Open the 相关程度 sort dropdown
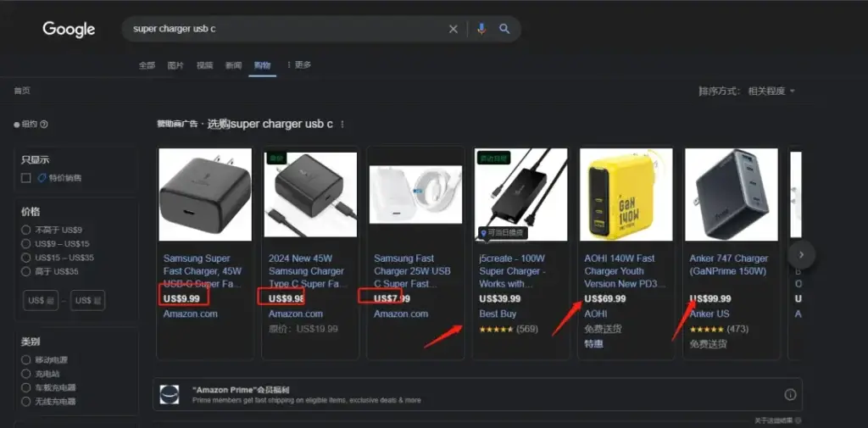 click(771, 92)
